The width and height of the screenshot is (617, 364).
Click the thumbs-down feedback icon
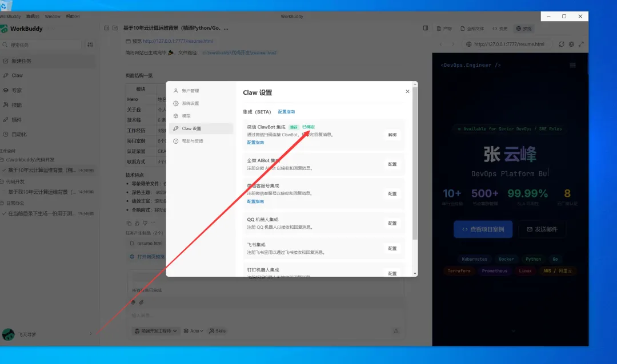pos(145,223)
